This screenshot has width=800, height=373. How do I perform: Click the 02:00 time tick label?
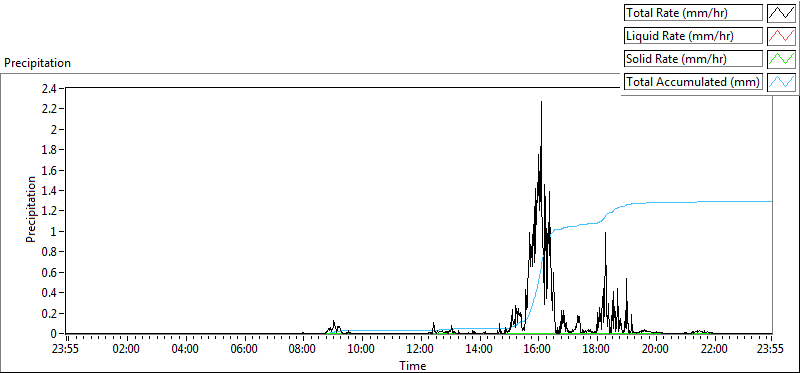point(126,350)
